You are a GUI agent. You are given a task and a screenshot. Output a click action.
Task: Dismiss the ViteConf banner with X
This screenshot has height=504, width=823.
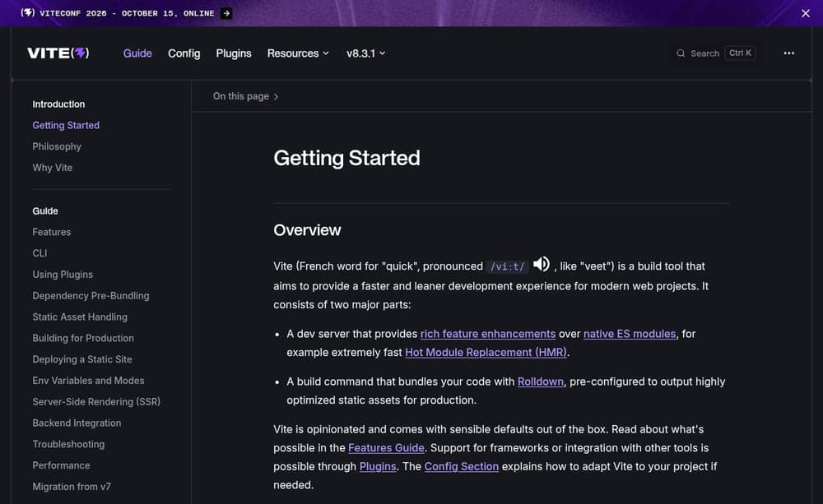coord(805,13)
